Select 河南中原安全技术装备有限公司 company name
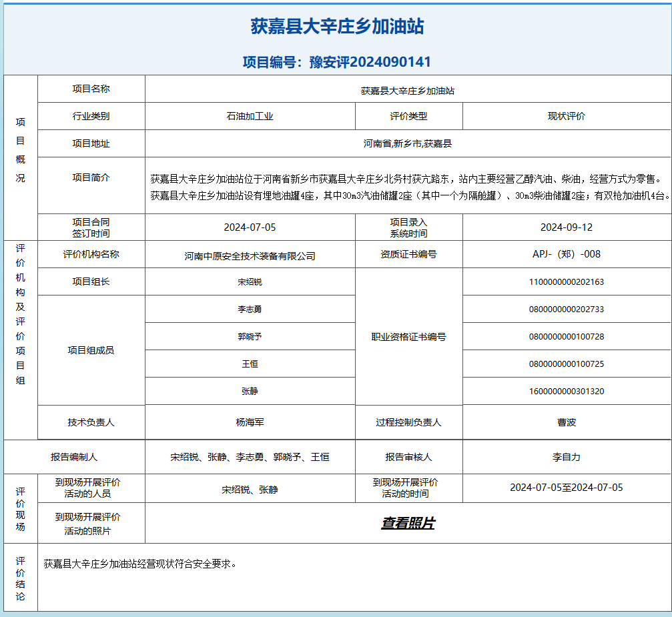The width and height of the screenshot is (672, 617). point(250,256)
